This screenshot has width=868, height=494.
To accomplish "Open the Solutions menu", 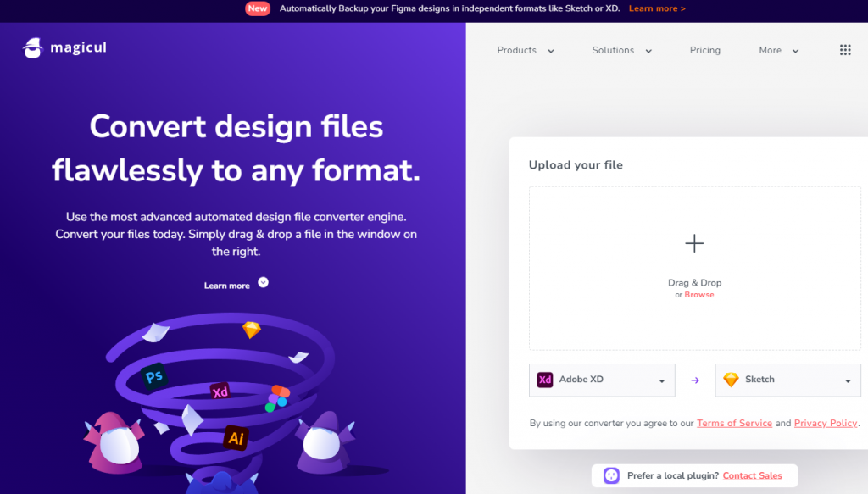I will pos(620,50).
